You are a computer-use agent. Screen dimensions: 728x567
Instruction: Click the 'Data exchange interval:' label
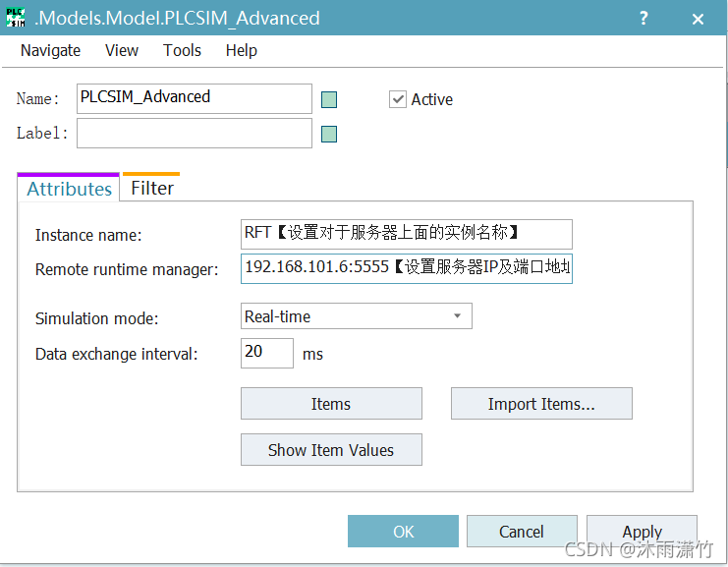click(117, 354)
